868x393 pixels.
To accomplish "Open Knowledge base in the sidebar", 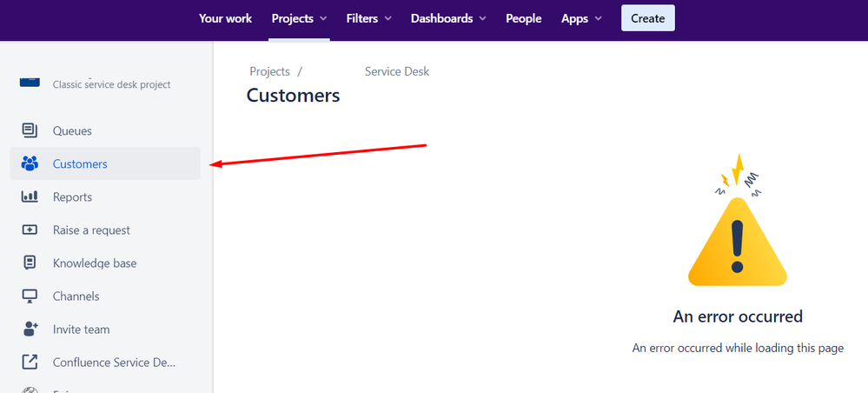I will click(105, 263).
